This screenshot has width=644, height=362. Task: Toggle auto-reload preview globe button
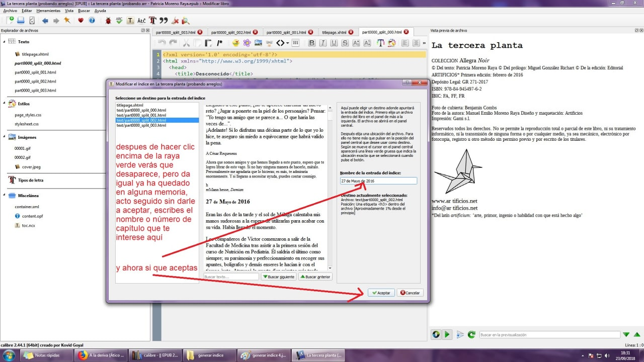coord(436,334)
